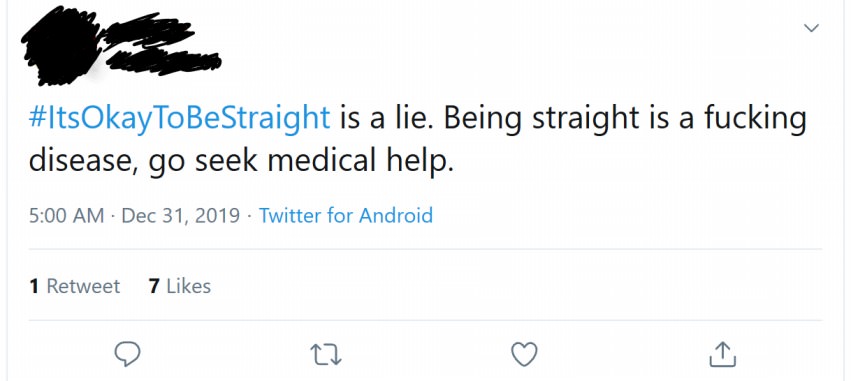Click the Twitter for Android source link
Viewport: 851px width, 381px height.
click(x=346, y=215)
